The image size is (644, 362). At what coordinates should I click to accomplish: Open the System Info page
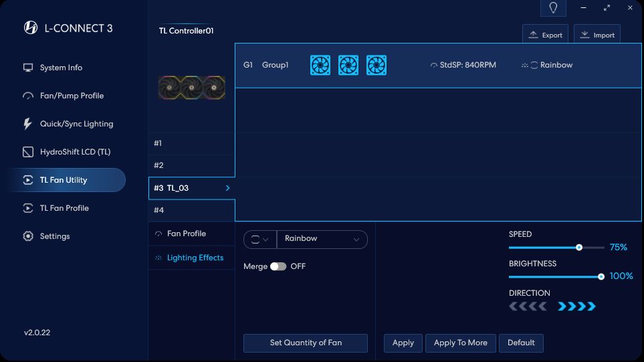[61, 68]
